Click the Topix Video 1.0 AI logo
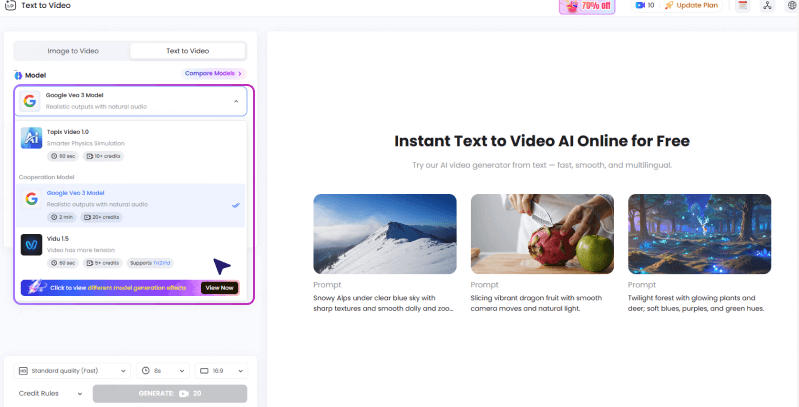 tap(31, 139)
